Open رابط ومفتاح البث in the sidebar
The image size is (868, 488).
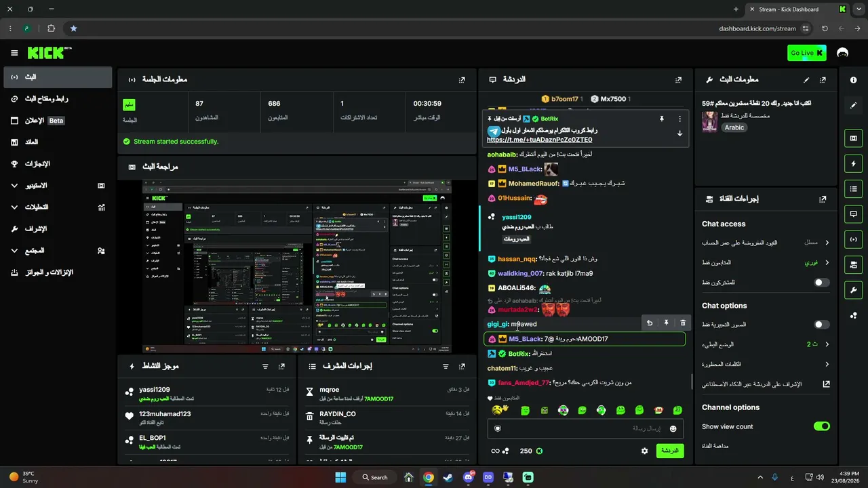click(58, 99)
